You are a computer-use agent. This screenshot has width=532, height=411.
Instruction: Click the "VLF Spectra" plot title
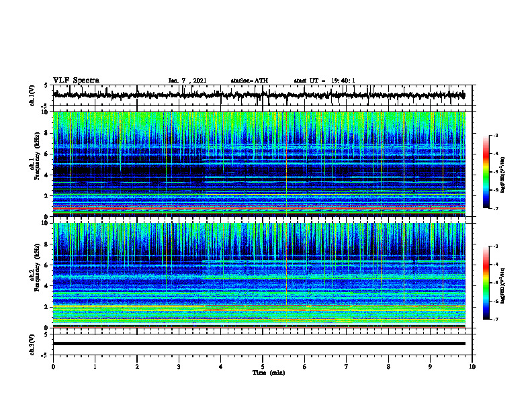coord(76,81)
